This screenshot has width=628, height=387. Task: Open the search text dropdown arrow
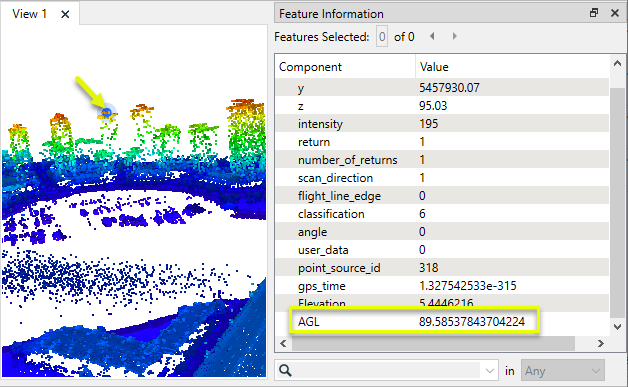489,371
